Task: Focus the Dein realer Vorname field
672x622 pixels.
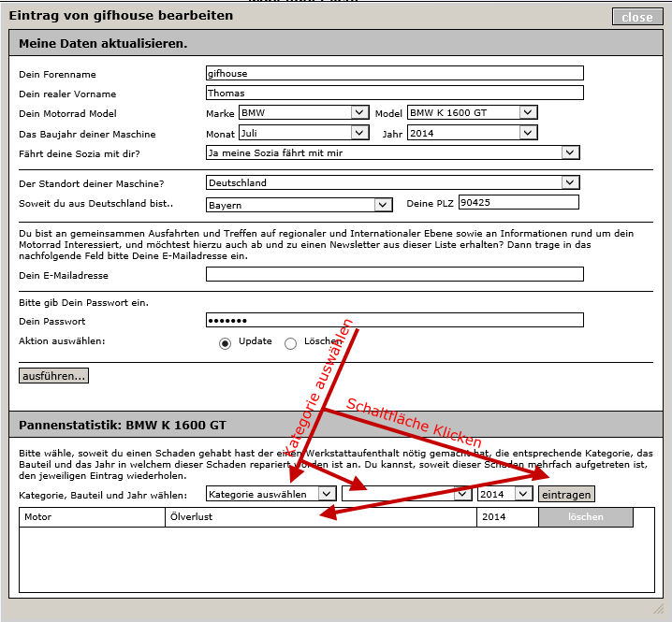Action: (394, 93)
